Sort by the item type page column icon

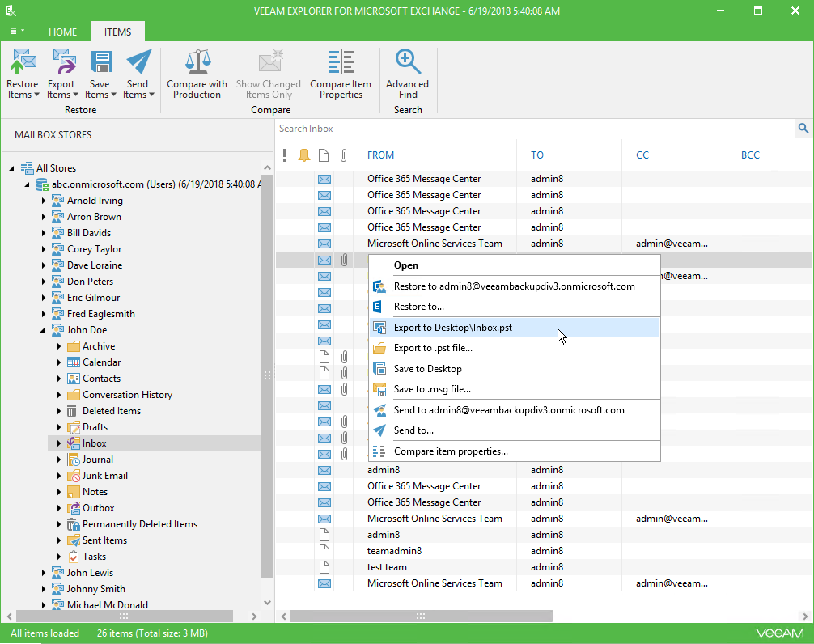[324, 155]
